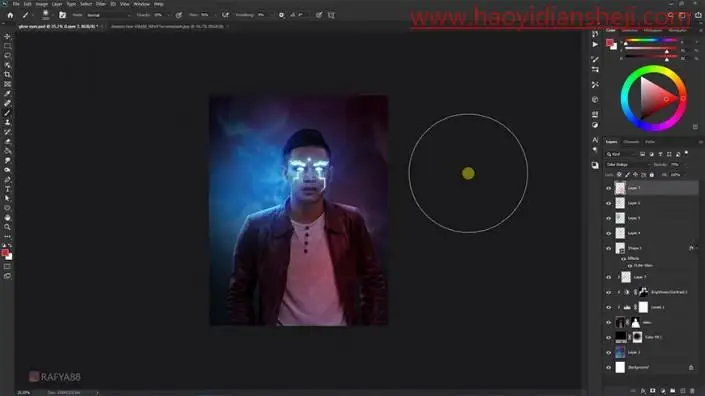Go to the Home screen
The image size is (705, 396).
[x=10, y=15]
